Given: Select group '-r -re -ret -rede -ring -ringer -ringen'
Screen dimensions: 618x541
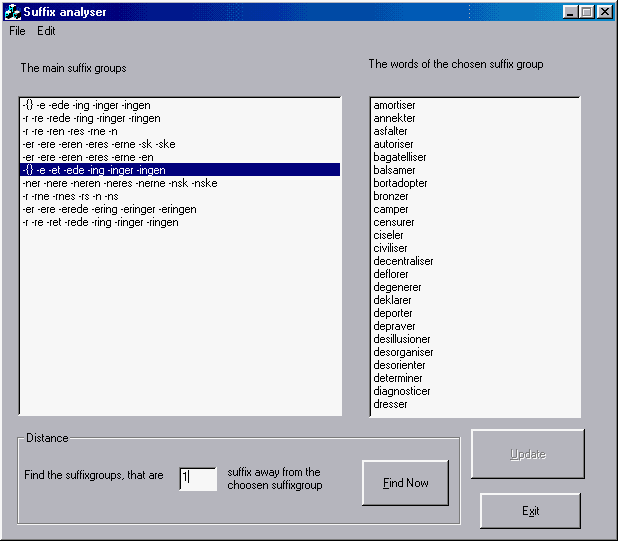Looking at the screenshot, I should tap(180, 222).
